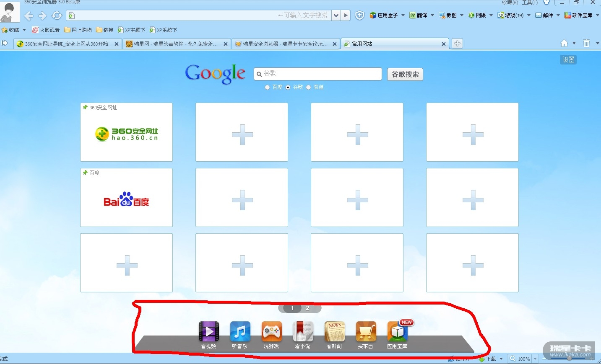
Task: Open the XP主题下 bookmark
Action: [132, 30]
